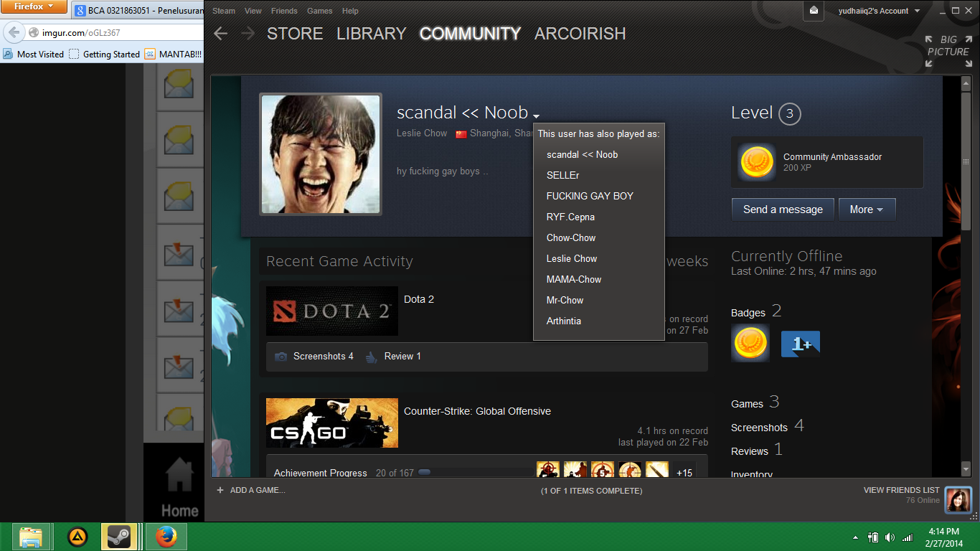Open View Friends List
This screenshot has width=980, height=551.
click(x=901, y=490)
